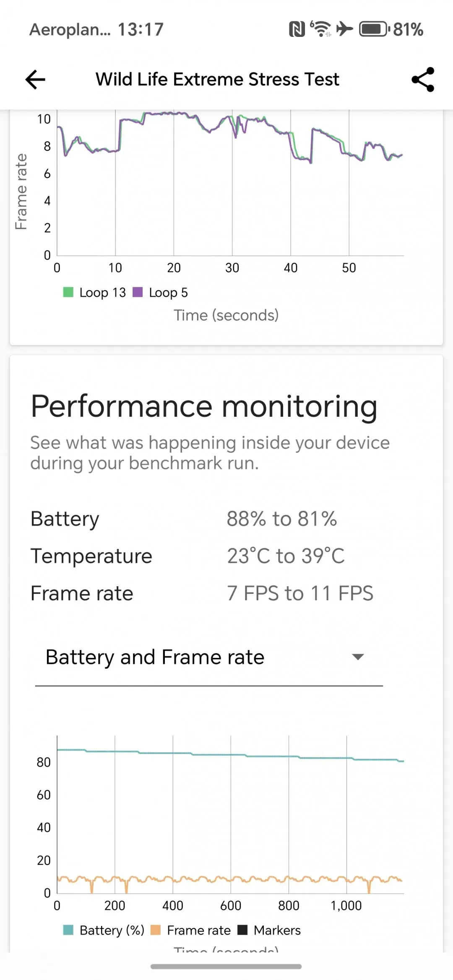Tap the Wild Life Extreme Stress Test title

(217, 79)
